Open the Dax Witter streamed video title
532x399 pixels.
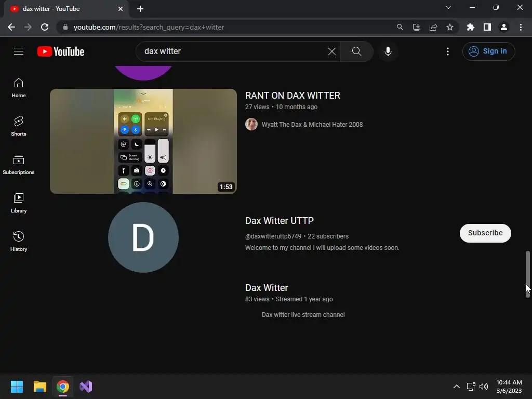(x=267, y=288)
